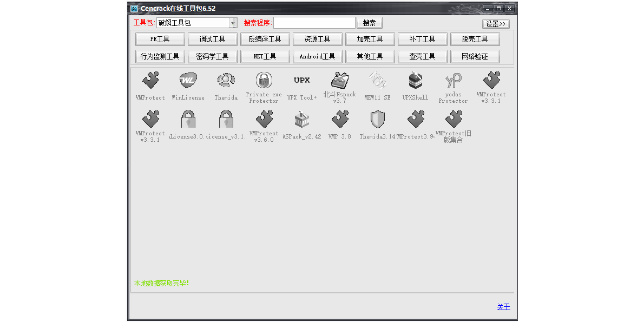Click the 关于 link
This screenshot has width=644, height=322.
click(x=503, y=307)
